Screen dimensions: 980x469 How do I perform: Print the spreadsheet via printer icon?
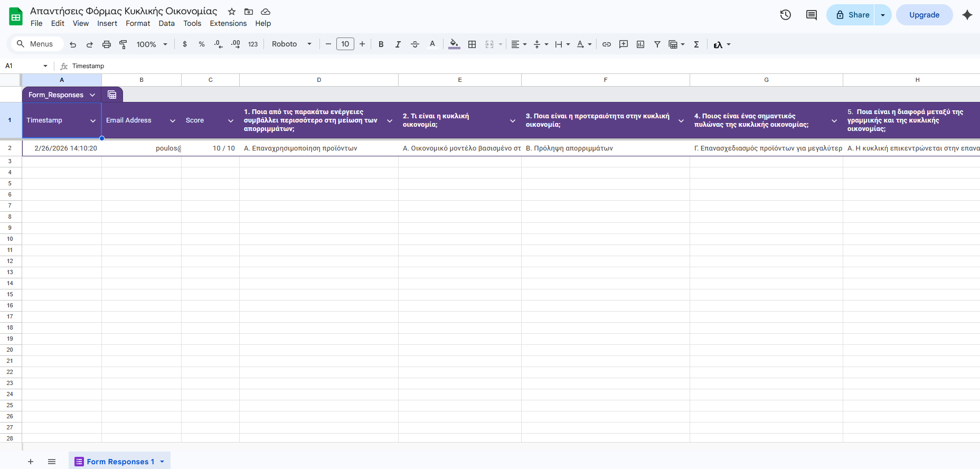(107, 44)
